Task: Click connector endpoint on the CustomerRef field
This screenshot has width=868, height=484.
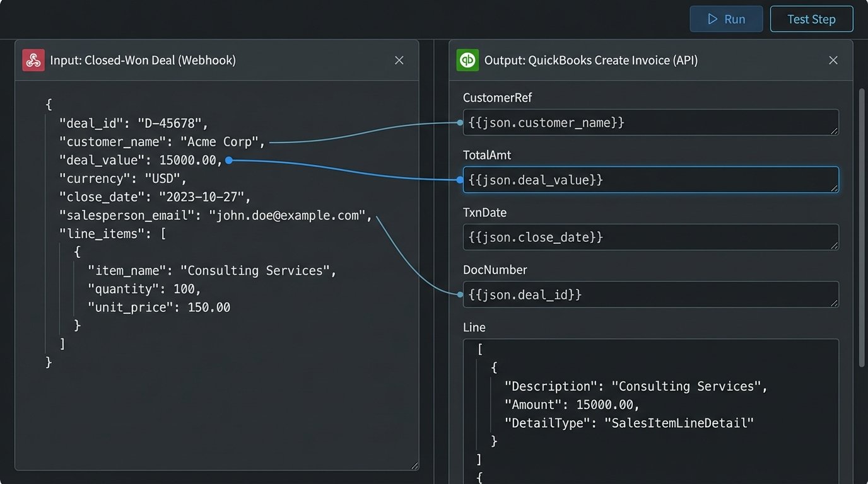Action: pos(460,123)
